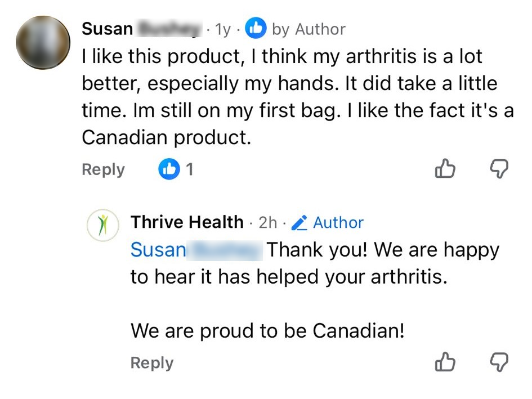Open the Thrive Health profile name
Screen dimensions: 532x399
pos(187,222)
